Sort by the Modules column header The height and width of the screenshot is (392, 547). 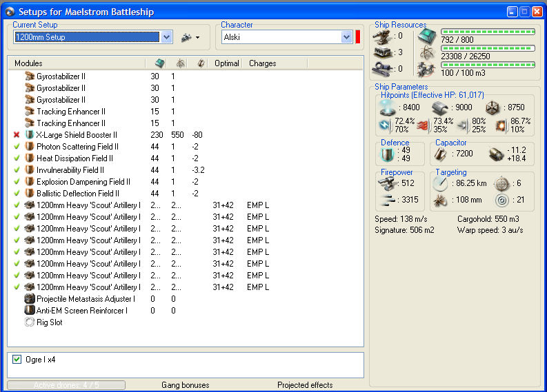click(x=77, y=63)
